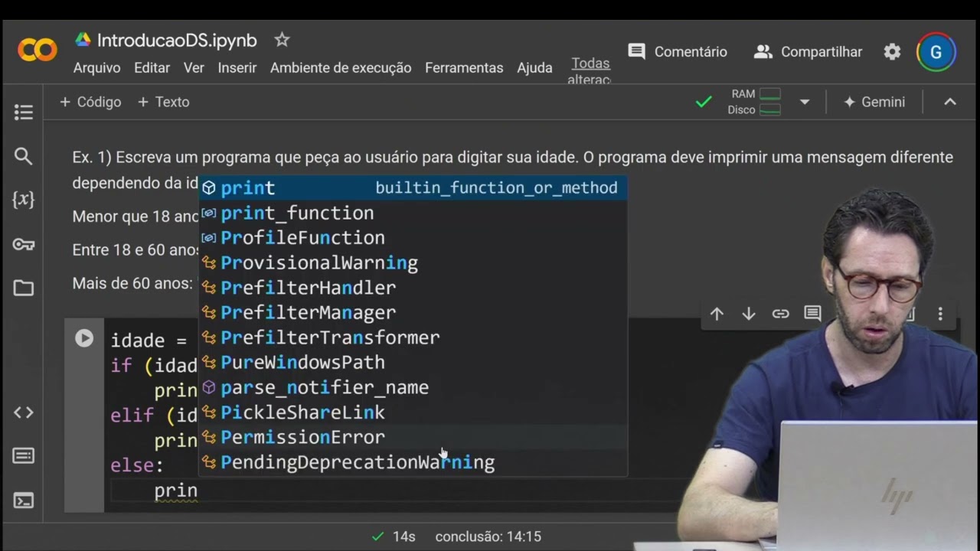The image size is (980, 551).
Task: Add a Texto cell
Action: pyautogui.click(x=163, y=102)
